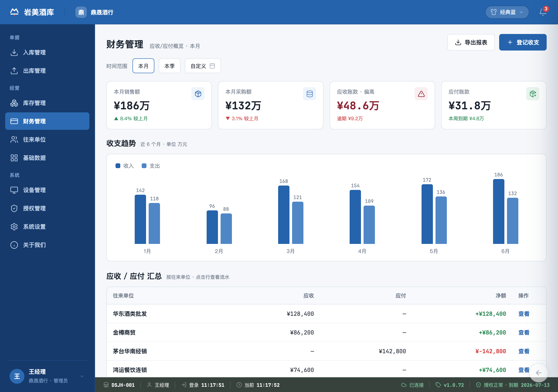Switch the time range to 本季
Screen dimensions: 558x392
169,66
